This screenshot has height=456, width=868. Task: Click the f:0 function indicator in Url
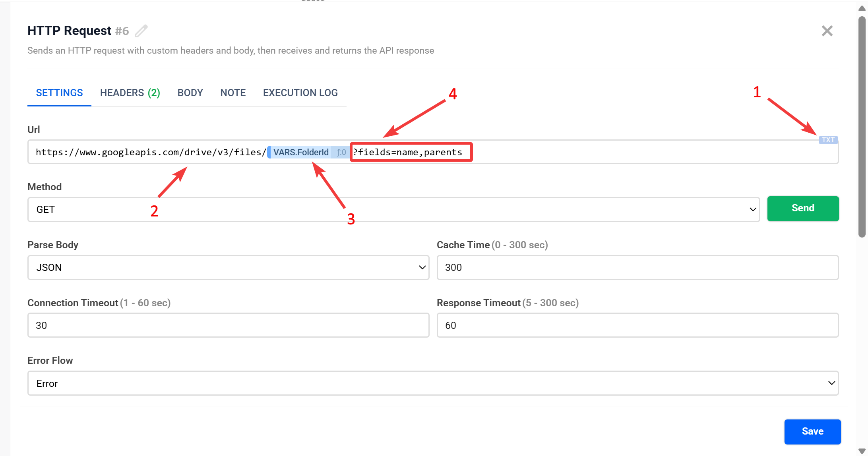341,152
